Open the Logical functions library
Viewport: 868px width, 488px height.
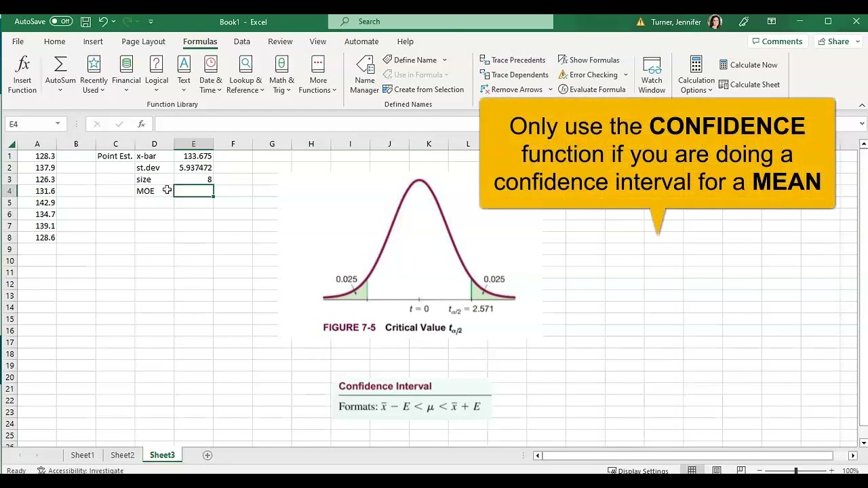pyautogui.click(x=156, y=75)
